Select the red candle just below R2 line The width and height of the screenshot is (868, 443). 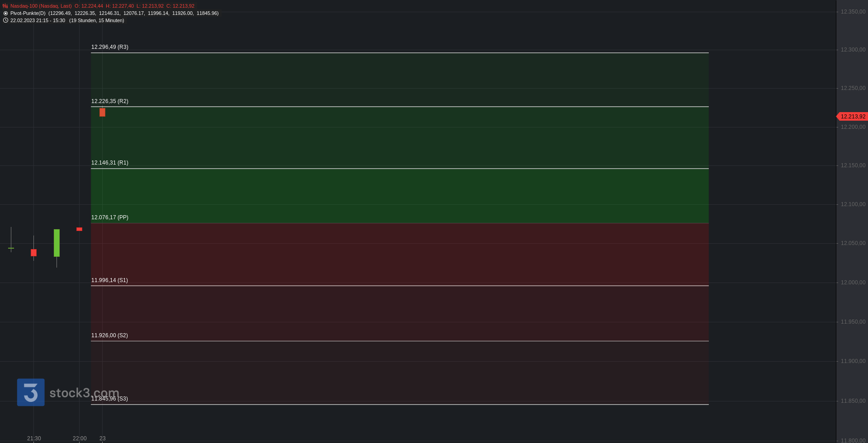(103, 112)
